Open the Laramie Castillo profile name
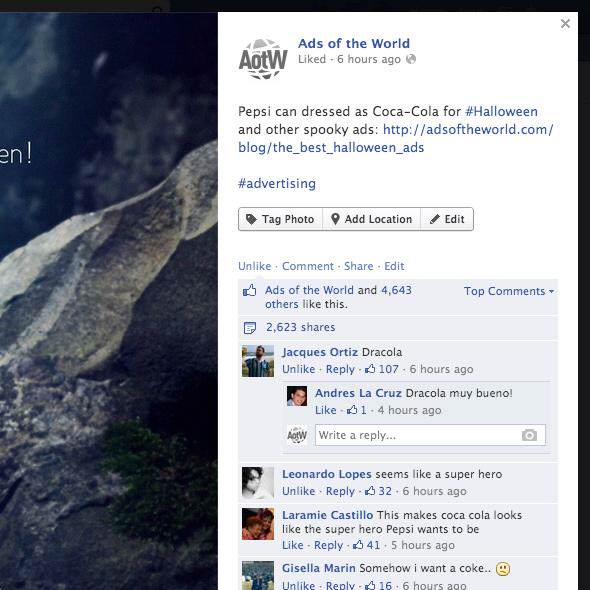590x590 pixels. click(x=327, y=515)
